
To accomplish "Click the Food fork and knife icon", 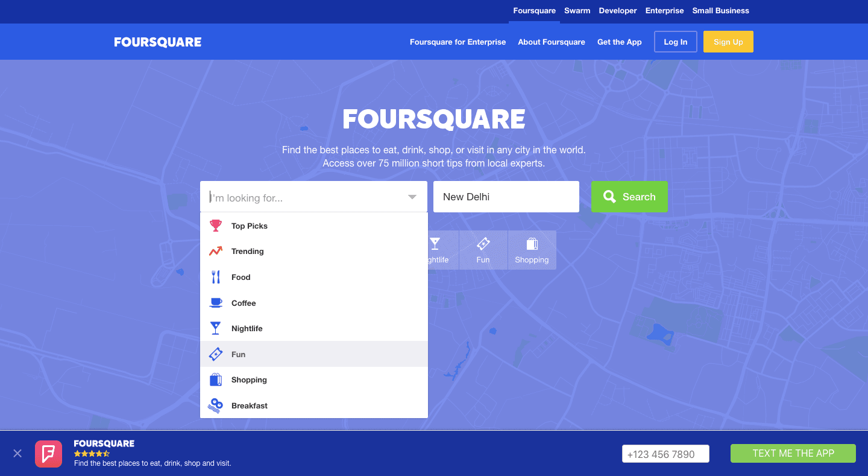I will tap(216, 277).
